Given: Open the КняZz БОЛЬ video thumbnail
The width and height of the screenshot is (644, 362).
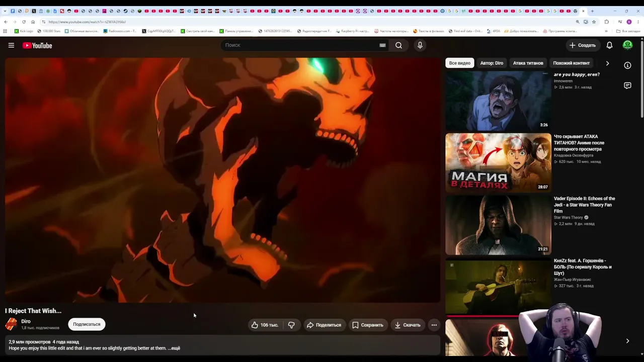Looking at the screenshot, I should click(498, 287).
